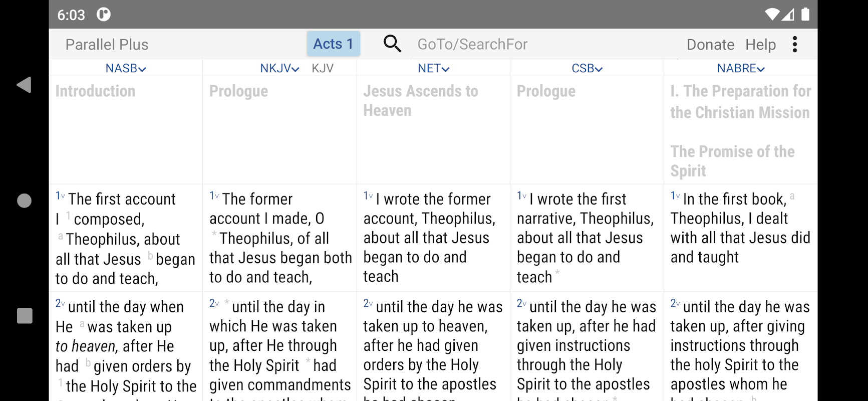Screen dimensions: 868x401
Task: Tap the Parallel Plus app title
Action: pyautogui.click(x=107, y=45)
